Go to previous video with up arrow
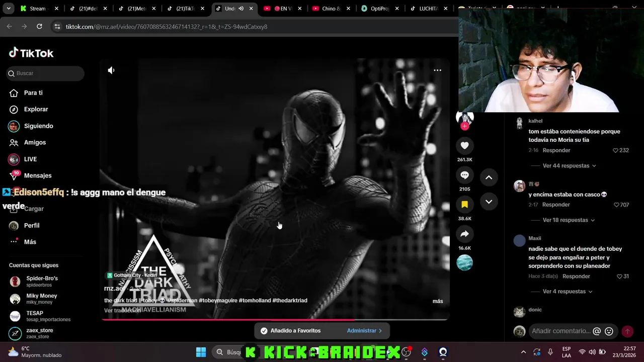 pyautogui.click(x=489, y=177)
